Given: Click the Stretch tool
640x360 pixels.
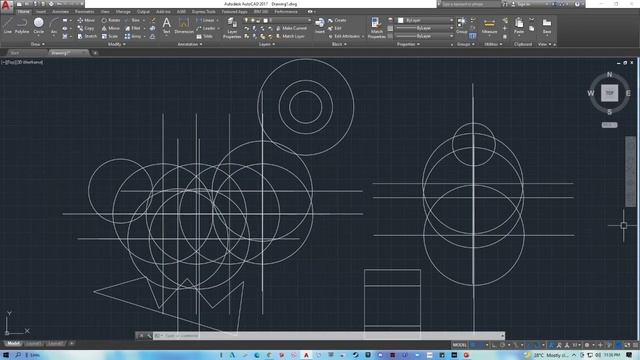Looking at the screenshot, I should [x=87, y=36].
